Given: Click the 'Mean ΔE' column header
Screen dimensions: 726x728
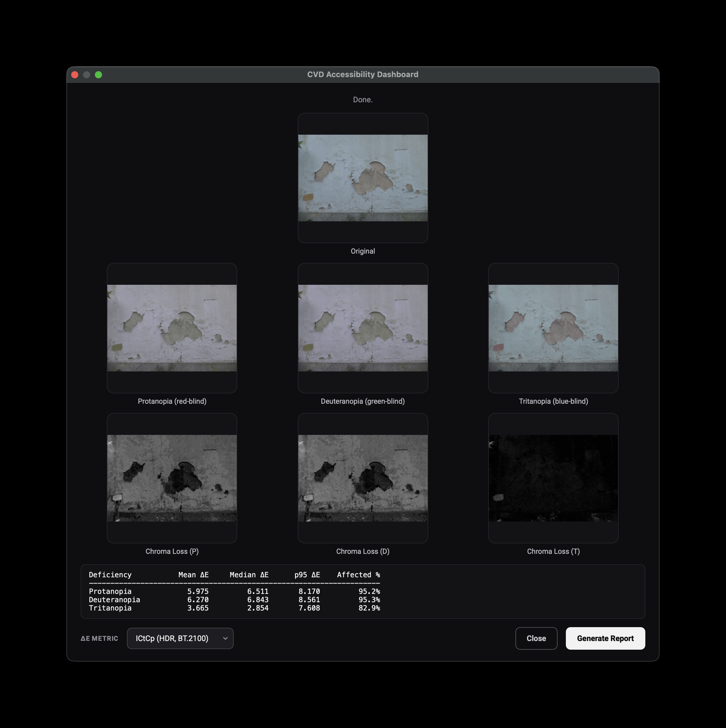Looking at the screenshot, I should 193,575.
